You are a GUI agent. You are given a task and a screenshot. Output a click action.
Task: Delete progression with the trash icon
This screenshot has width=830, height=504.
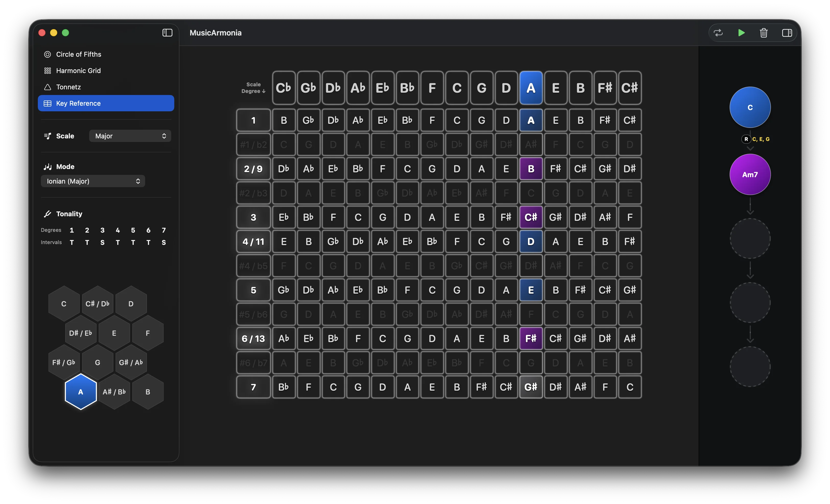click(764, 33)
